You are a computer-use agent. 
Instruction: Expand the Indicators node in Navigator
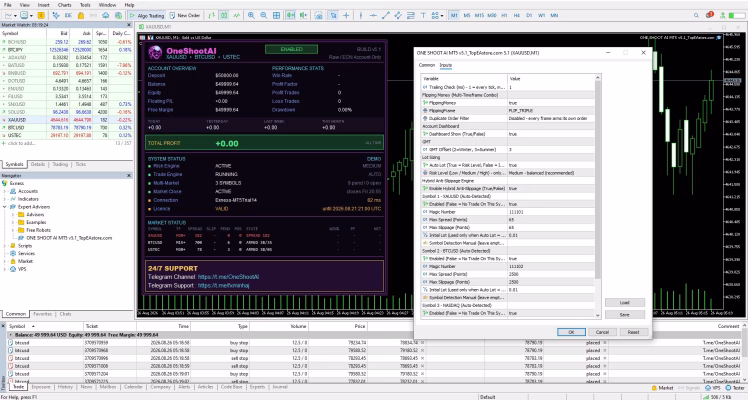pos(5,199)
